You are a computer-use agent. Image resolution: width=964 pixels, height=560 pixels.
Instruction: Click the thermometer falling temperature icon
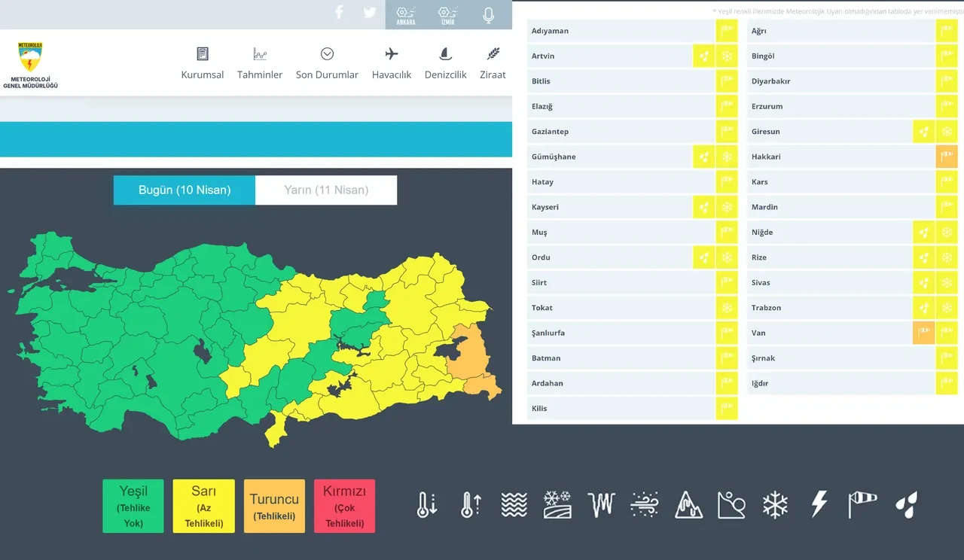tap(426, 504)
